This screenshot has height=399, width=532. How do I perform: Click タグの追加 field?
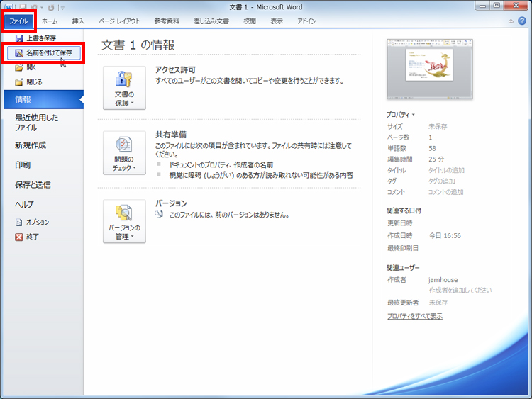click(x=441, y=181)
